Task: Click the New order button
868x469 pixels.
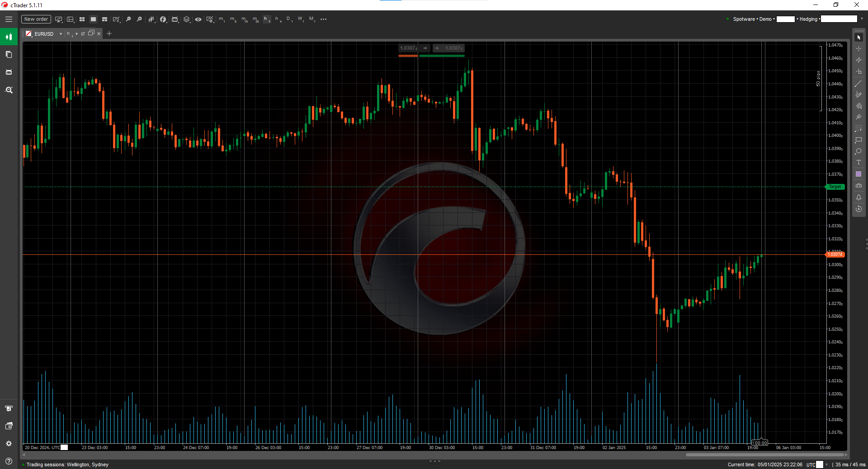Action: click(36, 19)
